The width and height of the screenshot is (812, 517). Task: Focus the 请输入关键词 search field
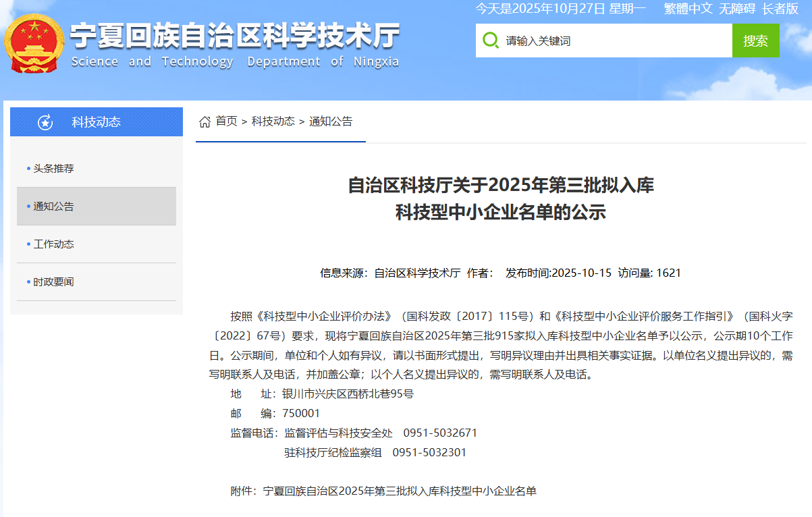pyautogui.click(x=614, y=40)
